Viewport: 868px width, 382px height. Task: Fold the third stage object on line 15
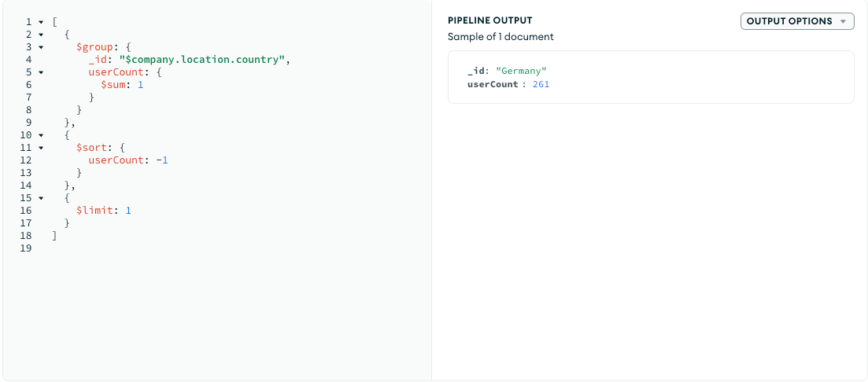tap(41, 198)
